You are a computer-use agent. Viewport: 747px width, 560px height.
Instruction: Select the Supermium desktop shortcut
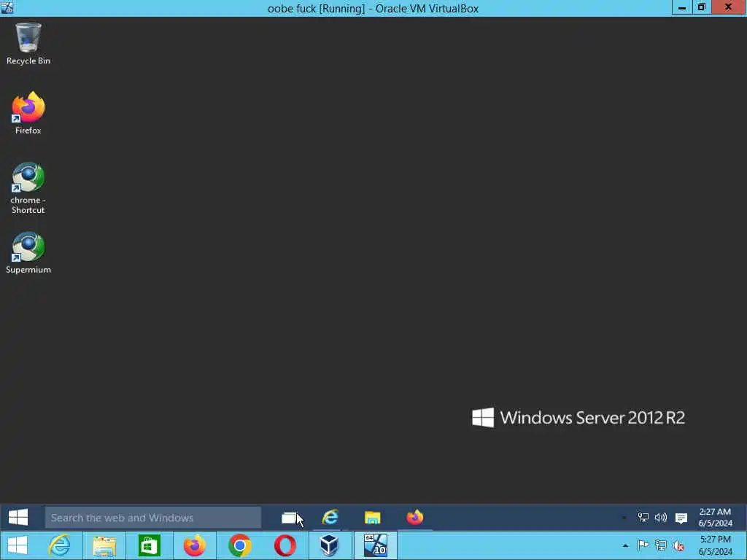[x=28, y=253]
